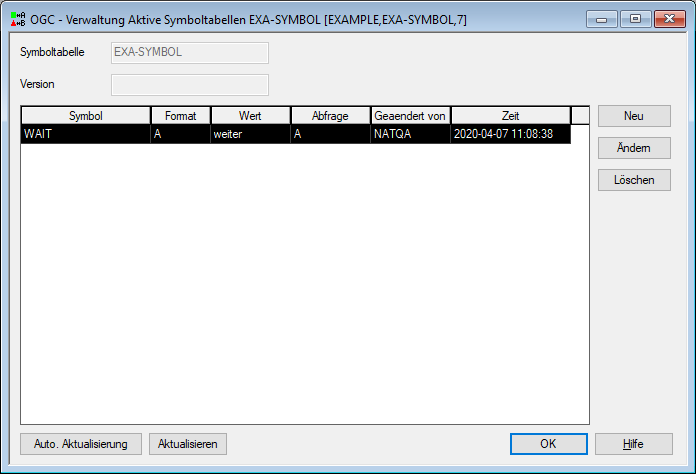Refresh list with Aktualisieren button

(188, 444)
